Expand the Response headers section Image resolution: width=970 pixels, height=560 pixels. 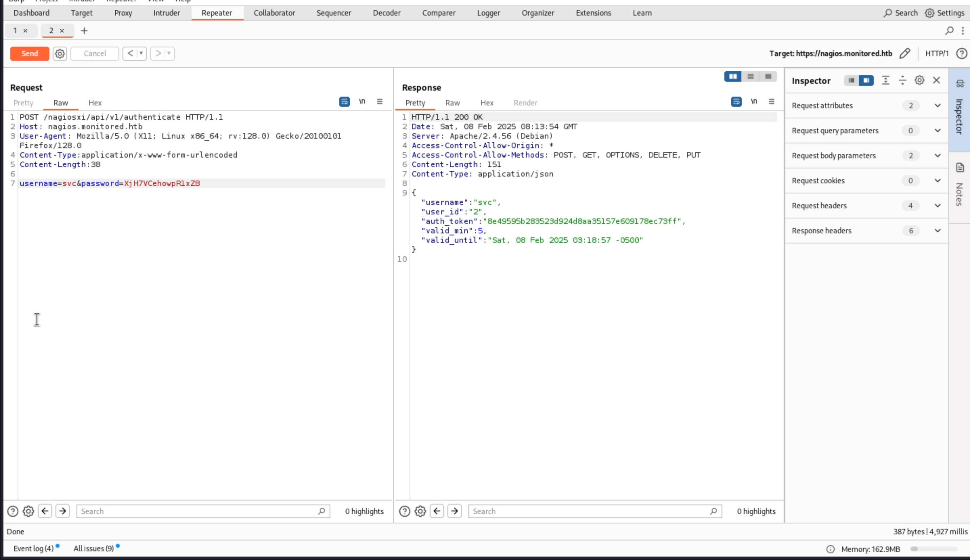pos(937,231)
